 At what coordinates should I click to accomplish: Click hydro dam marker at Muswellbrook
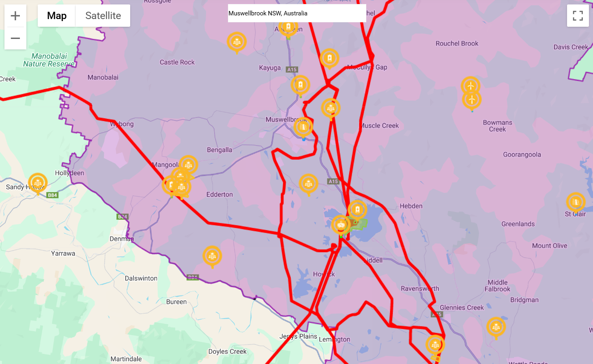point(303,127)
